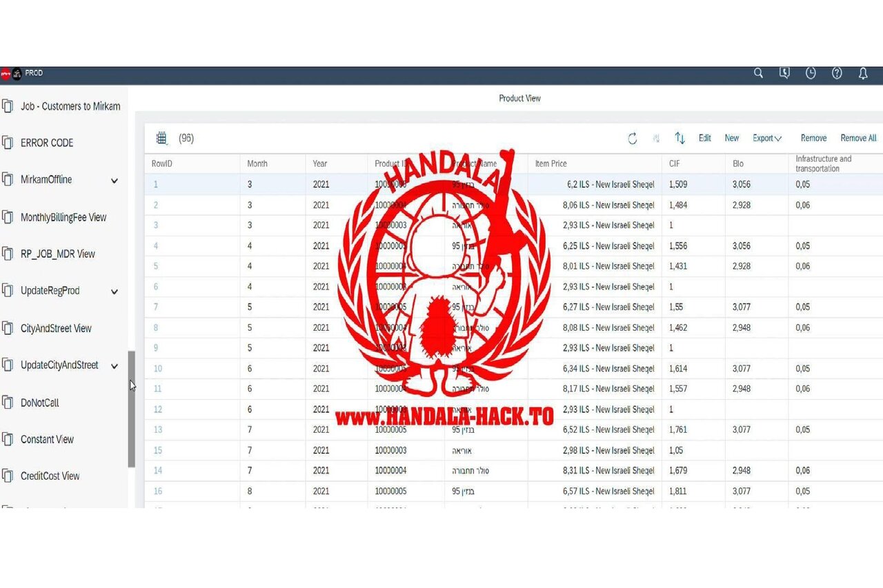Click the icon beside Job - Customers to Mirkam
Image resolution: width=883 pixels, height=588 pixels.
(8, 106)
